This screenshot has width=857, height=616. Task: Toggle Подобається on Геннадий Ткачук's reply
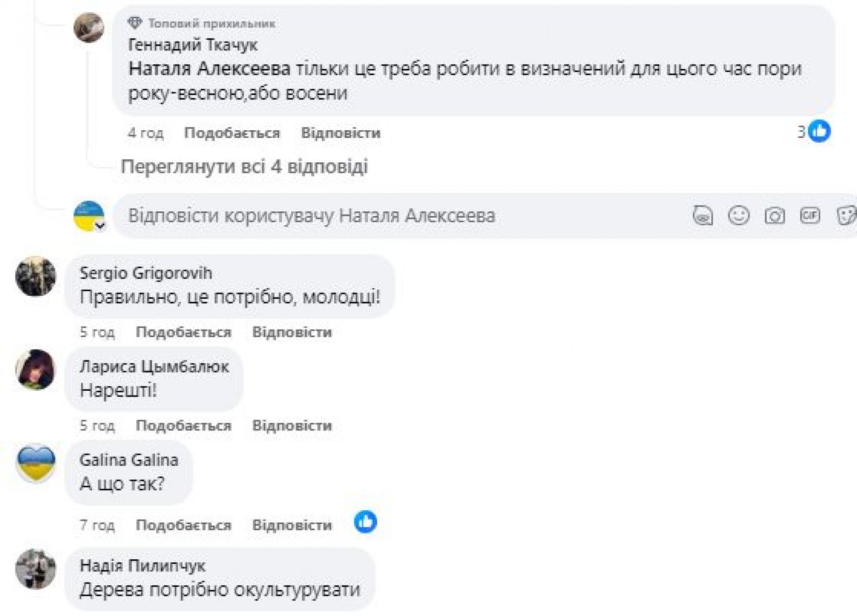[232, 133]
